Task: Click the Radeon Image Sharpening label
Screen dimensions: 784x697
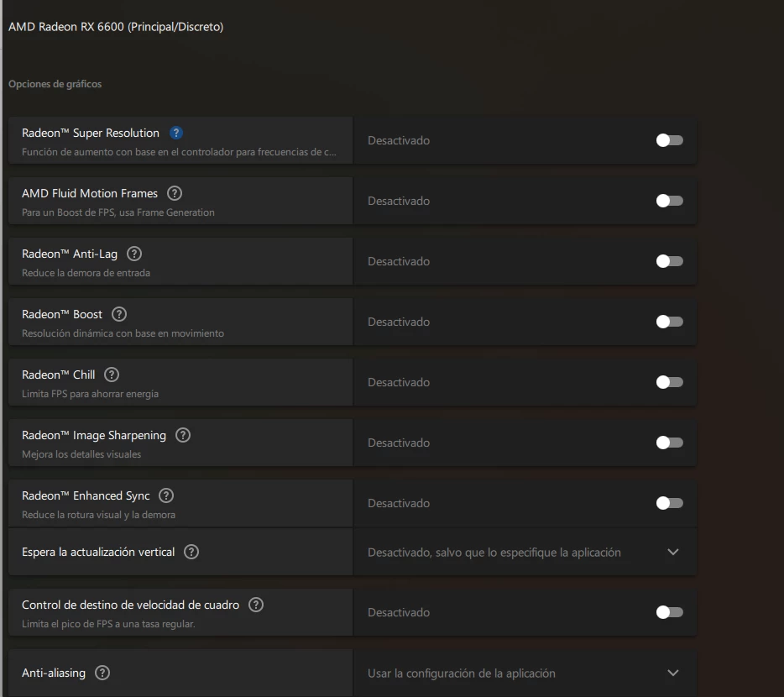Action: click(94, 436)
